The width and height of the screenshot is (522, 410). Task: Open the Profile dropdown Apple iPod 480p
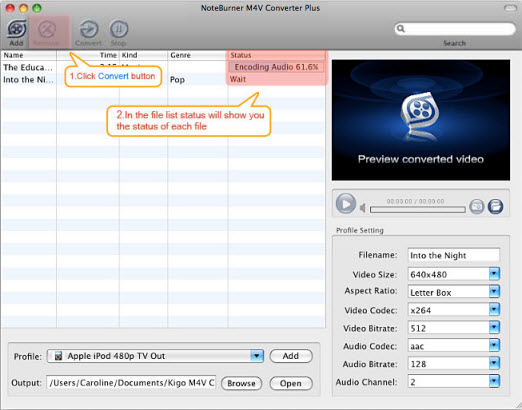tap(155, 356)
